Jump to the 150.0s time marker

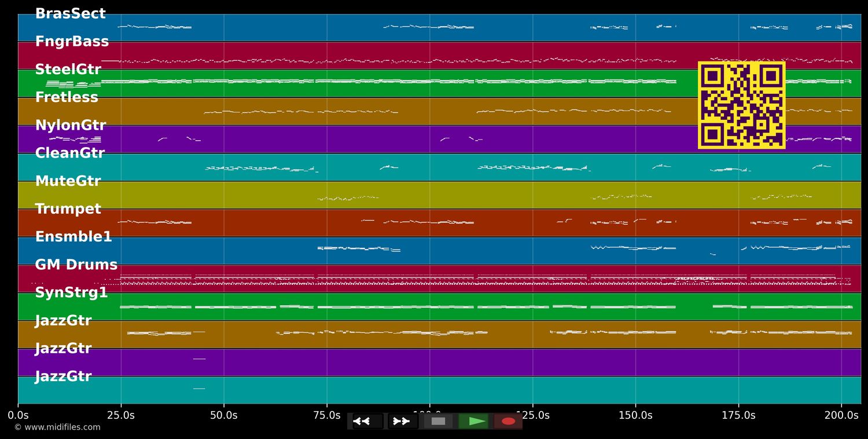[x=635, y=415]
